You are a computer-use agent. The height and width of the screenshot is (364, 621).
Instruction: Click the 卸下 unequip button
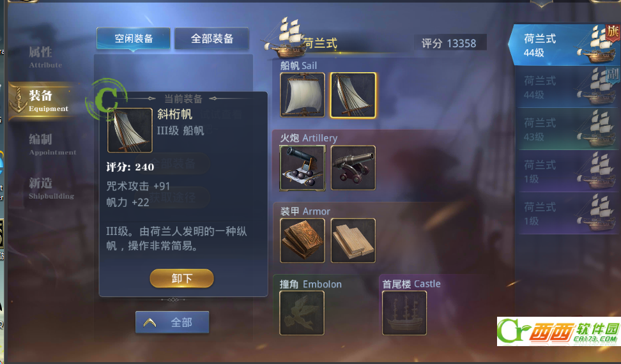click(182, 278)
